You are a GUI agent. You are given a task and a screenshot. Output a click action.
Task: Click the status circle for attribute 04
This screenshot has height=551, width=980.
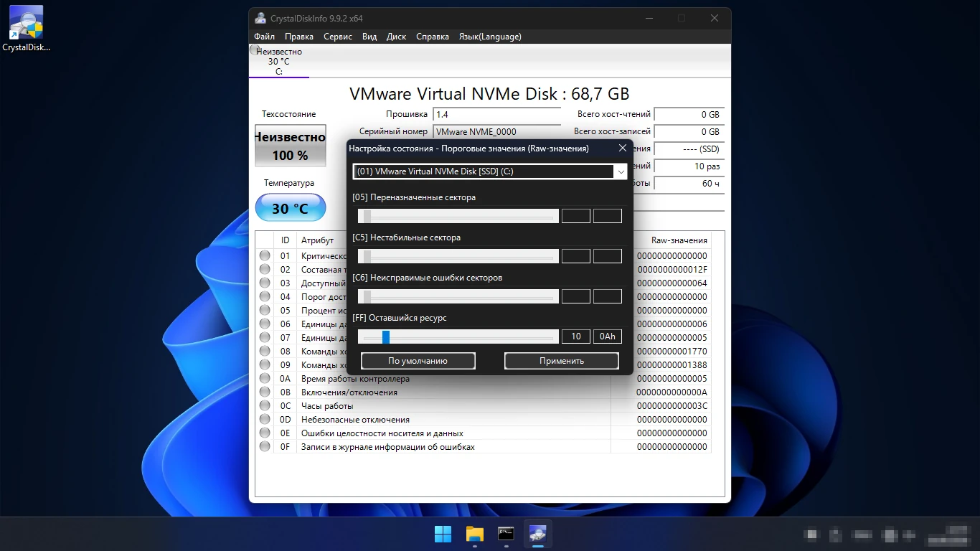[x=265, y=297]
